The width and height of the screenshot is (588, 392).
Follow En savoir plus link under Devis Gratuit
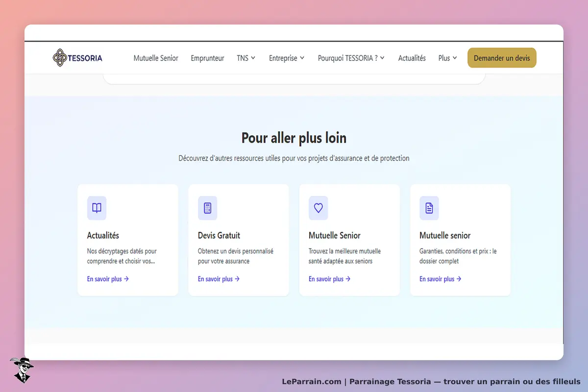click(219, 279)
